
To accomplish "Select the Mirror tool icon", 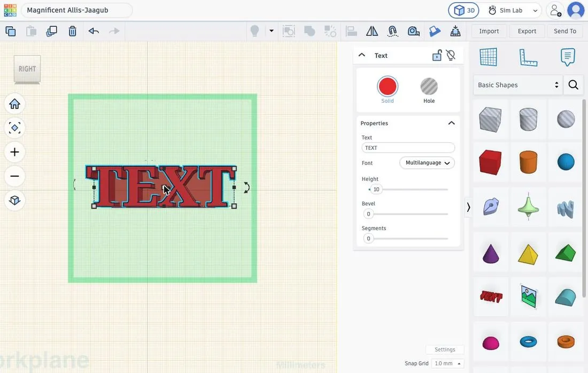I will [372, 31].
